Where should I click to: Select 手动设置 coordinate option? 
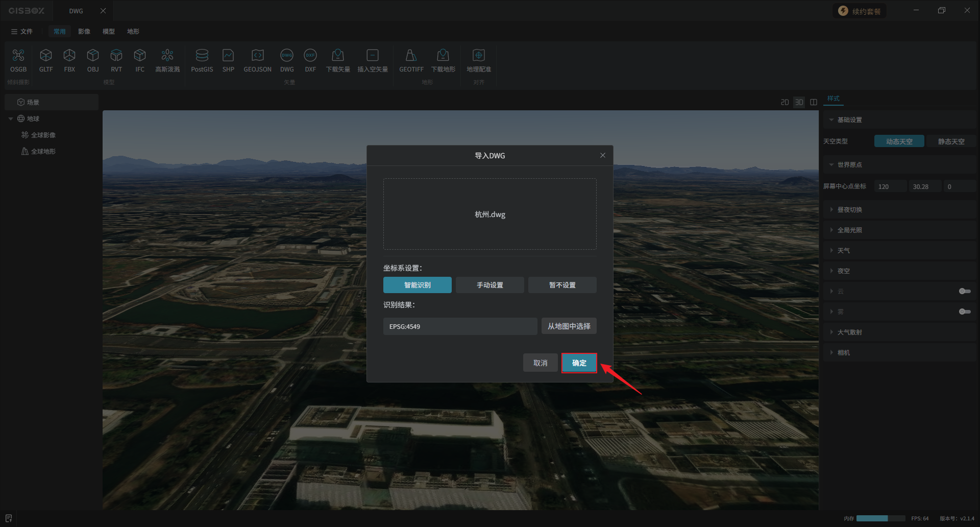click(x=489, y=285)
